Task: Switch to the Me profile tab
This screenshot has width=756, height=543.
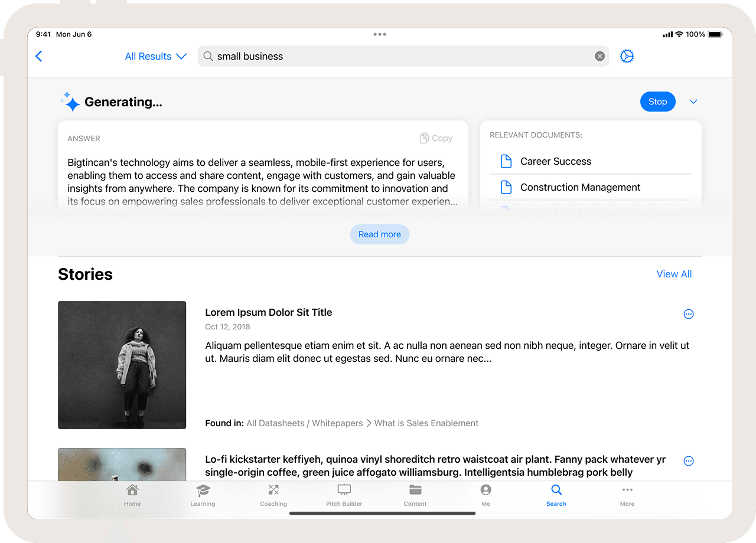Action: [485, 495]
